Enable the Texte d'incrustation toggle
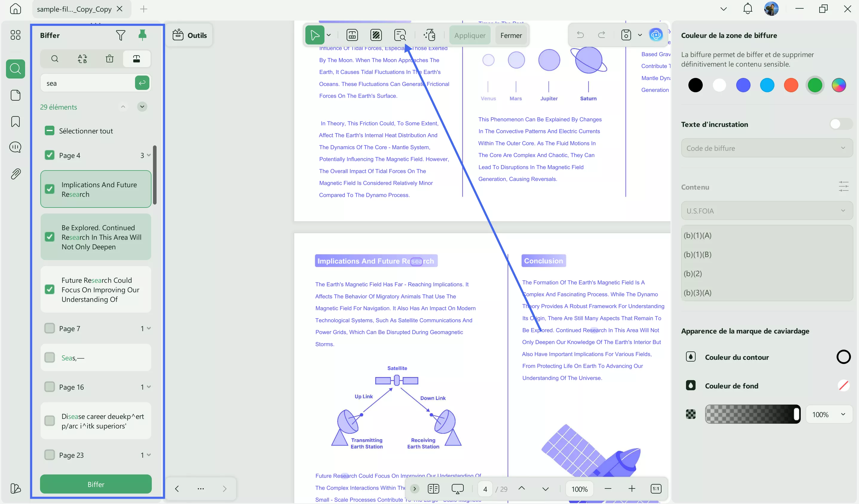Image resolution: width=859 pixels, height=504 pixels. pos(841,124)
